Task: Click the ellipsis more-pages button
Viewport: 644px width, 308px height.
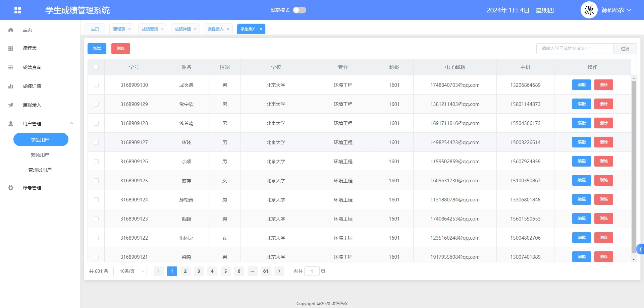Action: 252,271
